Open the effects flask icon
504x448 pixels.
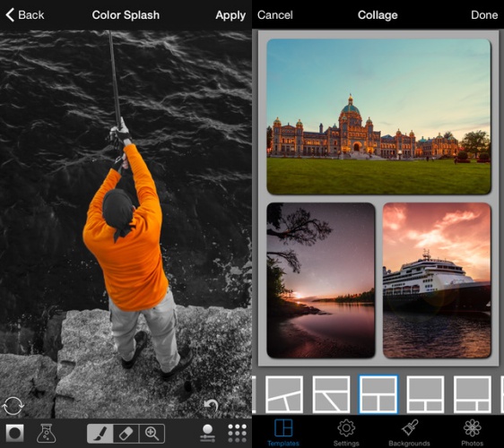[47, 434]
